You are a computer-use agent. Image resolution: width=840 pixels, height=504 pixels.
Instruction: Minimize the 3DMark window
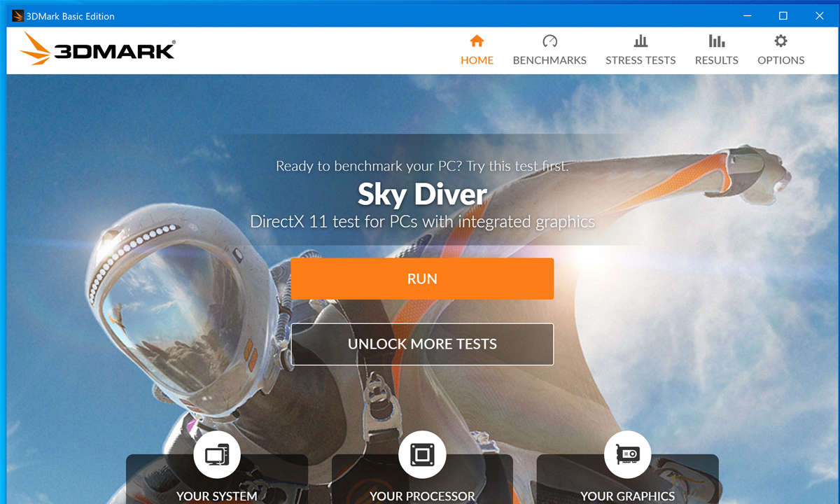tap(747, 15)
